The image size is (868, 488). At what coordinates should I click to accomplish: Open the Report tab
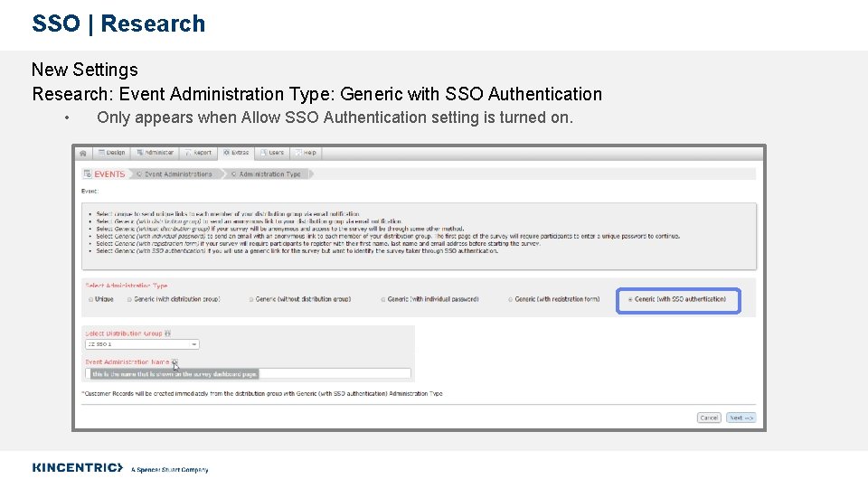coord(199,153)
